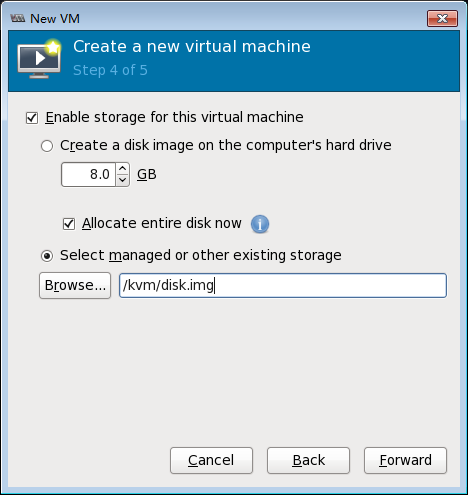Go Back to previous step
The height and width of the screenshot is (495, 468).
308,460
